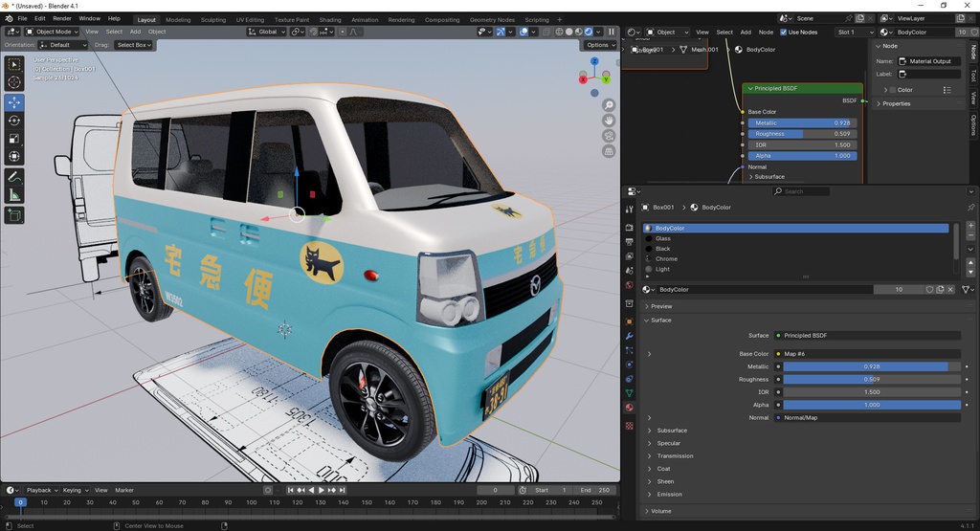Select the Glass material in the list

point(663,238)
